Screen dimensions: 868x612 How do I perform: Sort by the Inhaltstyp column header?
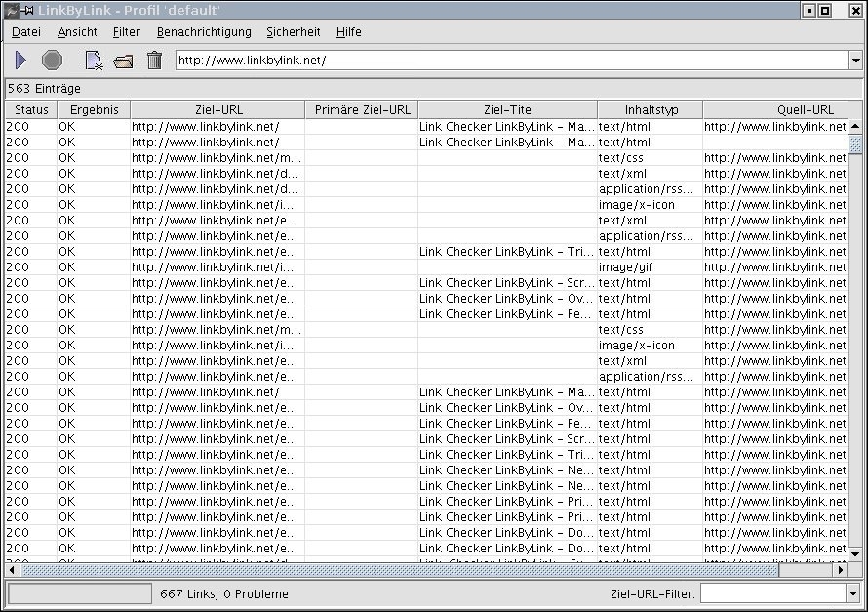click(x=651, y=109)
